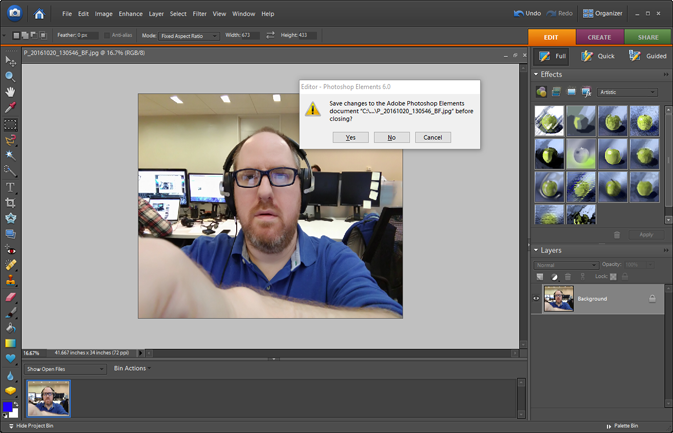Pick the Eyedropper tool
Screen dimensions: 673x433
coord(11,107)
